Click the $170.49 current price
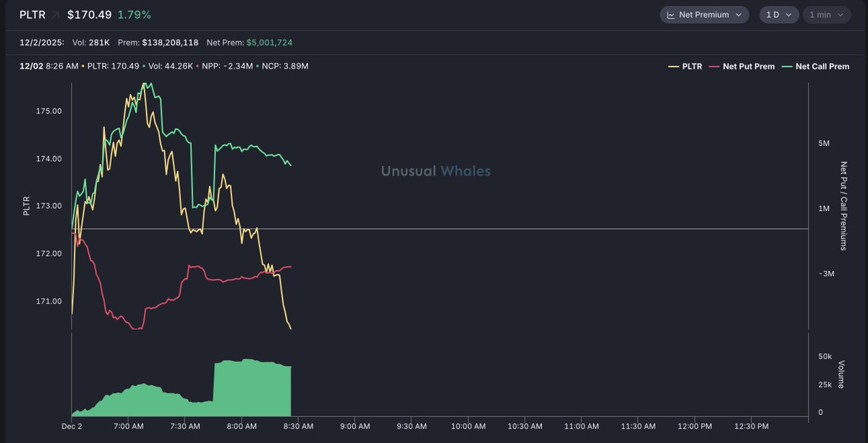Image resolution: width=868 pixels, height=443 pixels. coord(90,15)
